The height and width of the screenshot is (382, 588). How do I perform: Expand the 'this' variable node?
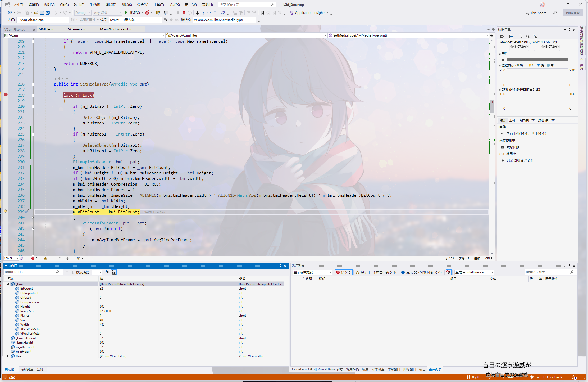pyautogui.click(x=8, y=356)
